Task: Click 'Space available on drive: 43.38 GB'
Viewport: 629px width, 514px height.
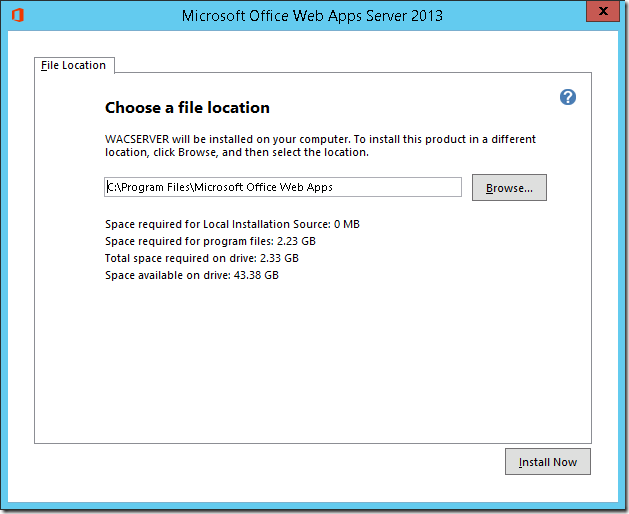Action: tap(192, 275)
